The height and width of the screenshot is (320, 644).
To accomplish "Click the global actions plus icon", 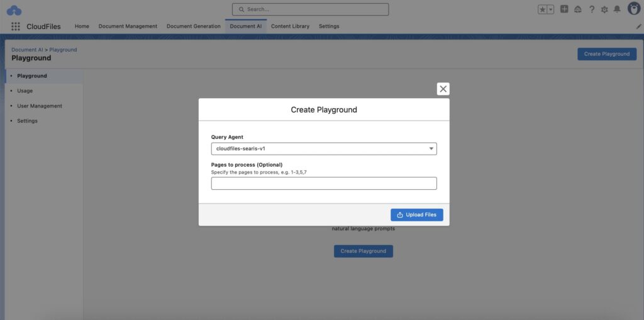I will pyautogui.click(x=564, y=9).
